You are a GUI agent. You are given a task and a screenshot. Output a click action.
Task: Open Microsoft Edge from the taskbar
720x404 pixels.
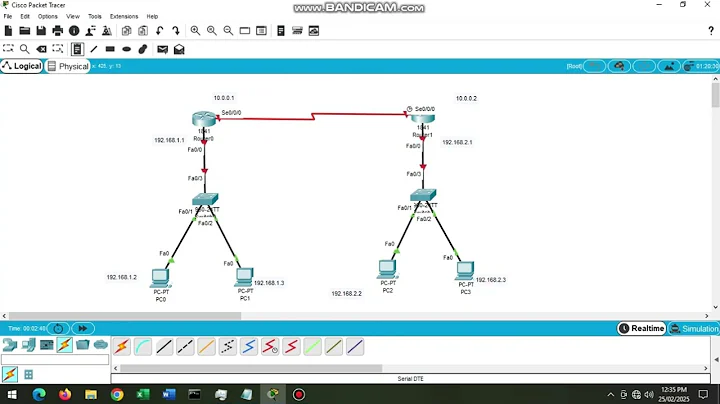pos(39,394)
